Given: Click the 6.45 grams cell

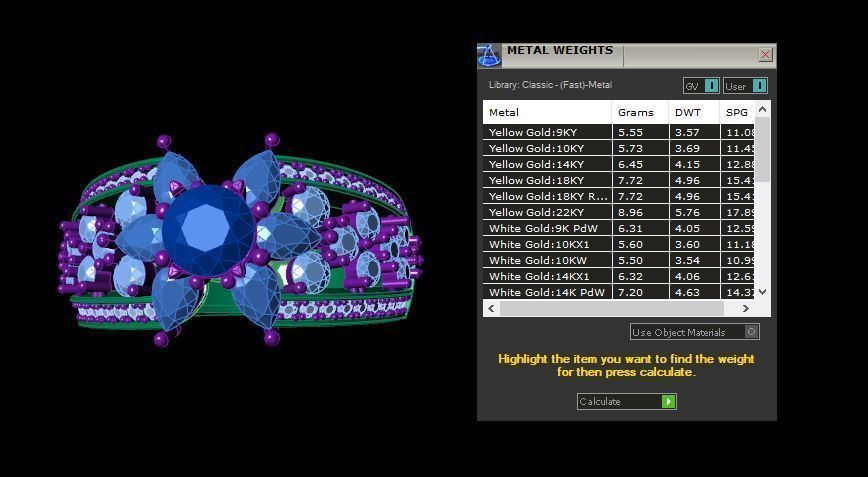Looking at the screenshot, I should click(640, 164).
